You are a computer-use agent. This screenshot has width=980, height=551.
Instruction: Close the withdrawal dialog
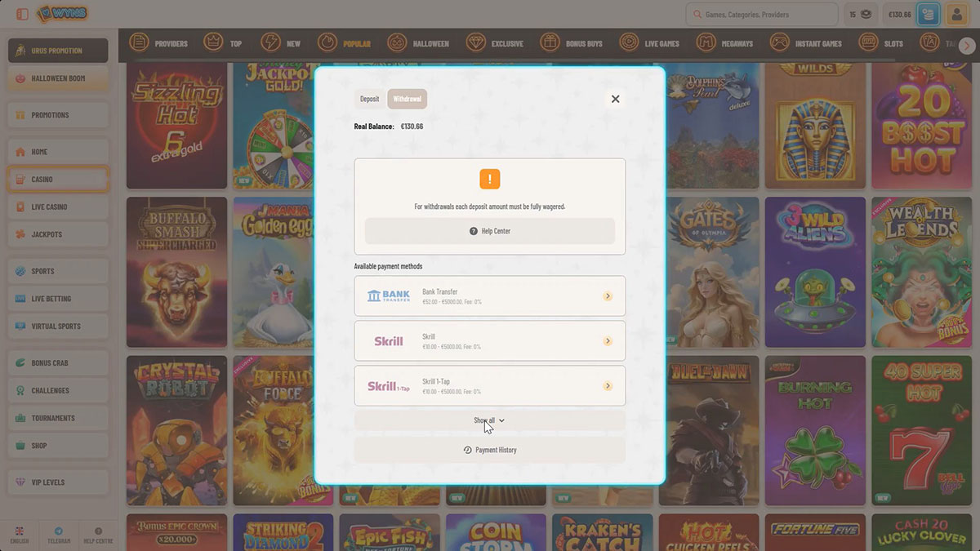(615, 99)
